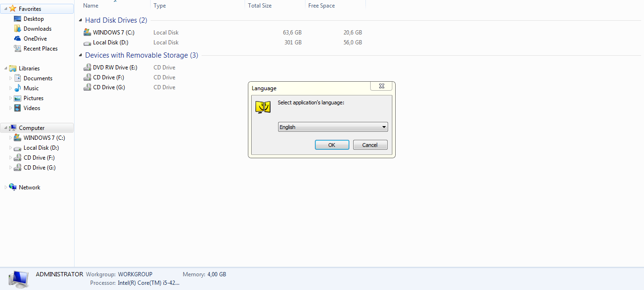Open the English language dropdown
This screenshot has height=290, width=644.
tap(333, 127)
